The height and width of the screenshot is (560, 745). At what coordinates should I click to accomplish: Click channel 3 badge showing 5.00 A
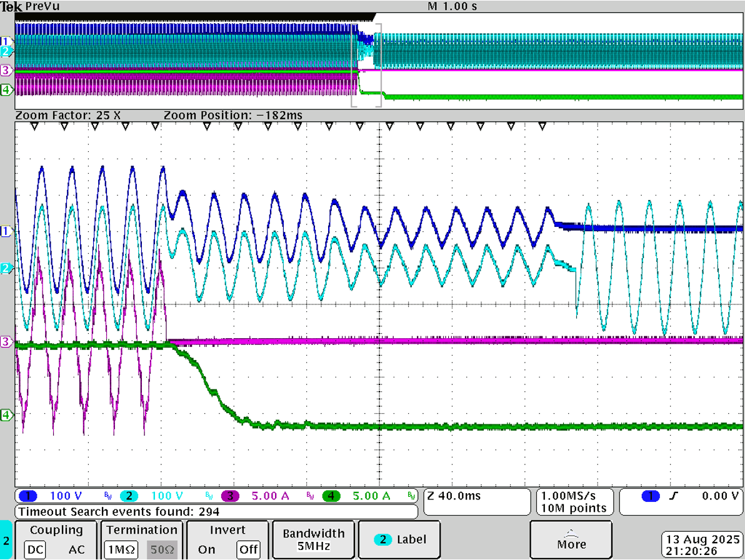pyautogui.click(x=231, y=496)
